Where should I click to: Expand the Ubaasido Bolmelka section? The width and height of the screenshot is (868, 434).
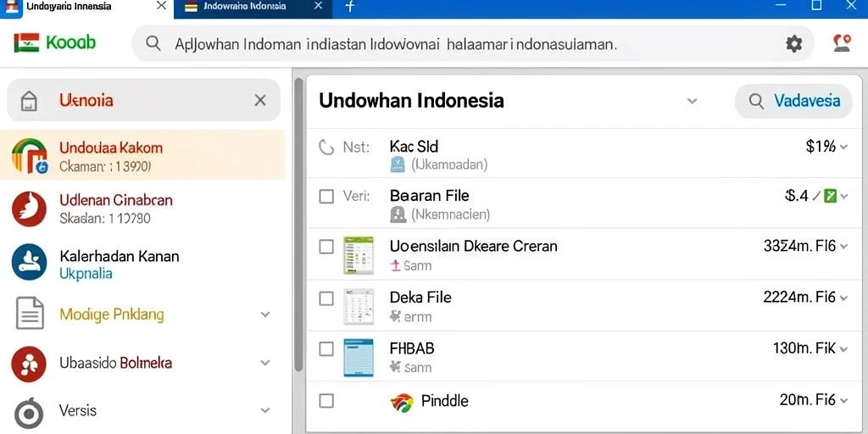(x=265, y=363)
